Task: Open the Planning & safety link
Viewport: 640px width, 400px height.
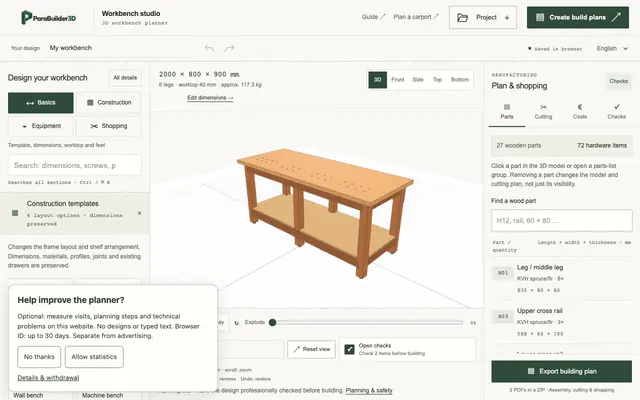Action: pyautogui.click(x=369, y=391)
